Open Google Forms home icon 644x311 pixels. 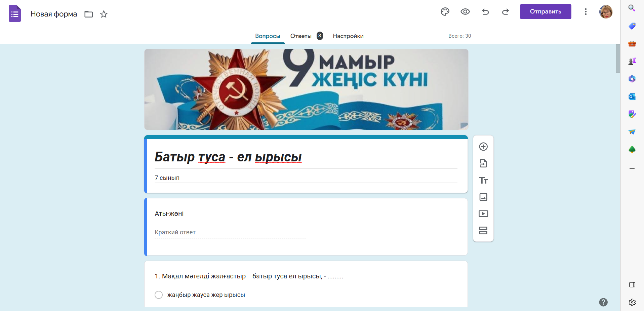pos(15,14)
